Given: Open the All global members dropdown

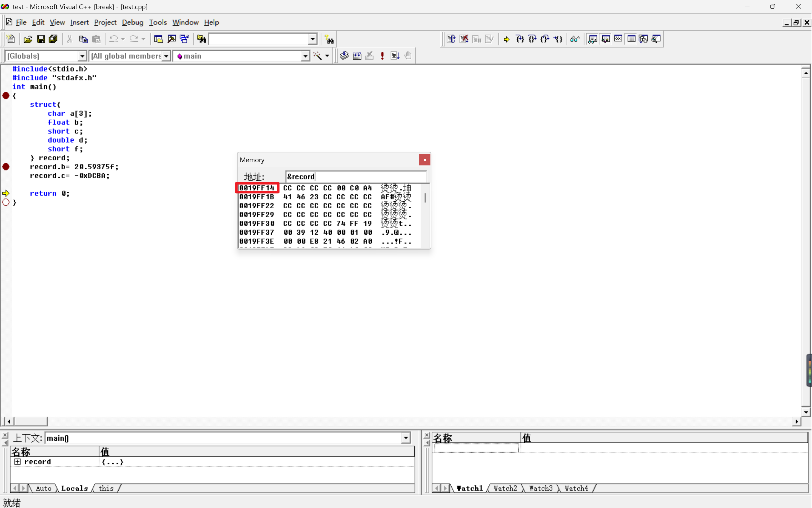Looking at the screenshot, I should [x=167, y=56].
